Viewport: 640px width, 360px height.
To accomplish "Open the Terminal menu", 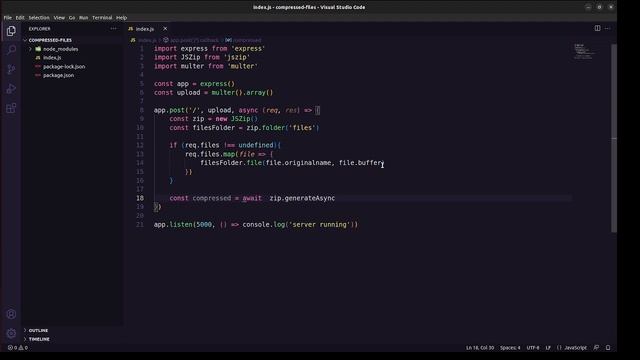I will point(102,18).
